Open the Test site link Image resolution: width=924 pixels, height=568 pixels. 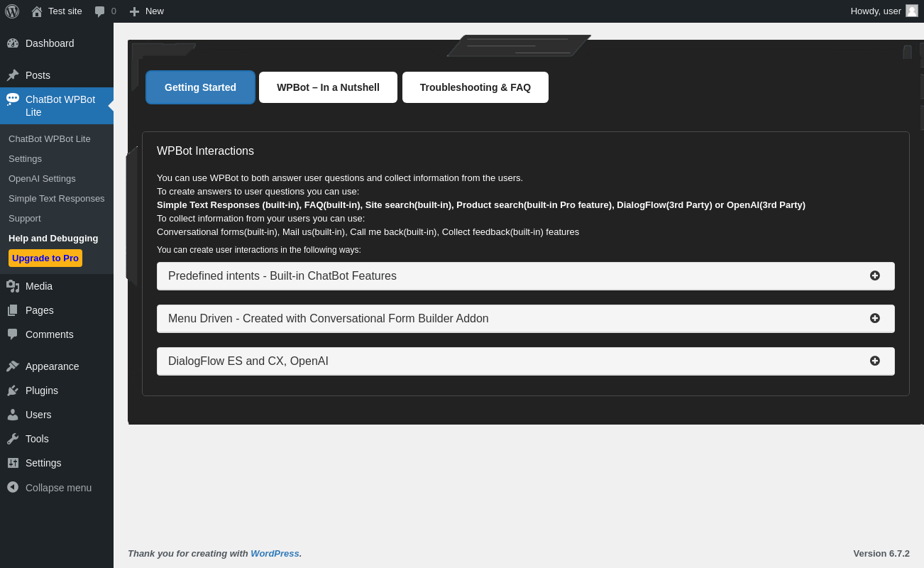pyautogui.click(x=65, y=11)
